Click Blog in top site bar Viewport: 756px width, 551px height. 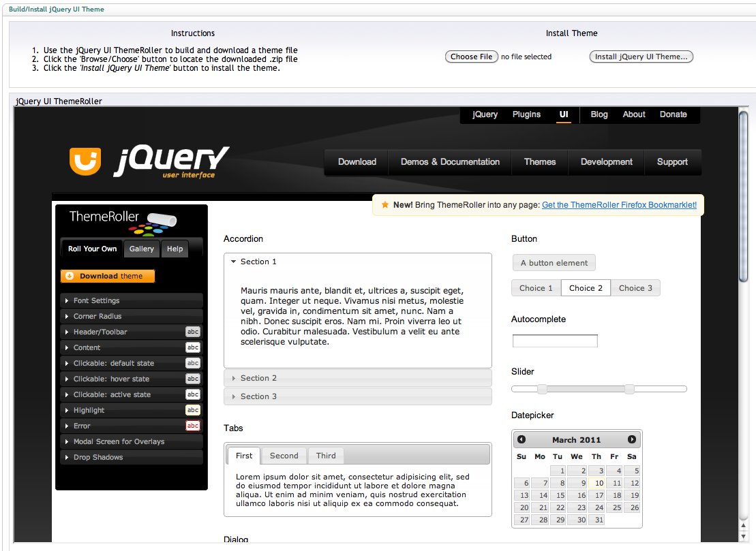[599, 114]
